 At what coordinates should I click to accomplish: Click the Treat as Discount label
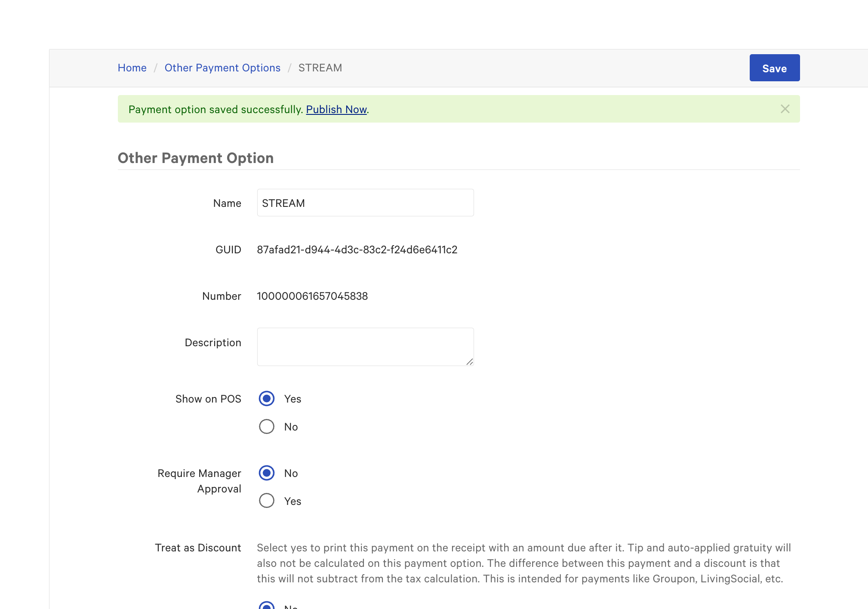click(x=198, y=547)
